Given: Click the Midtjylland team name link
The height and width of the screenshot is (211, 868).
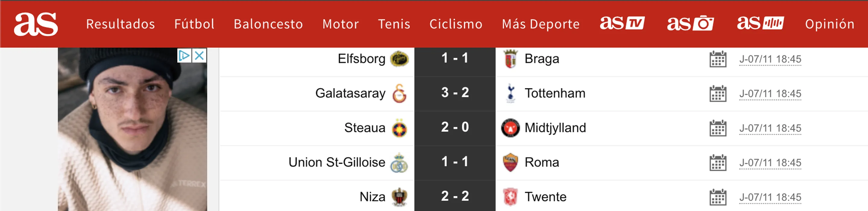Looking at the screenshot, I should tap(555, 128).
